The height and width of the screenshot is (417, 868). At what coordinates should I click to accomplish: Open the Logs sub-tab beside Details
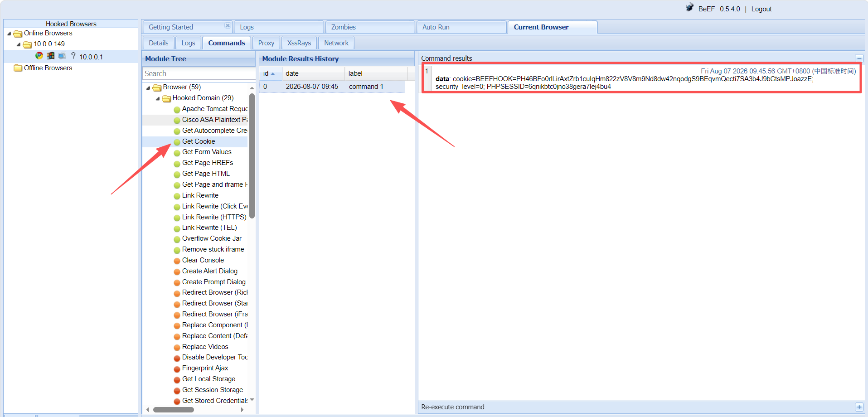pyautogui.click(x=188, y=43)
